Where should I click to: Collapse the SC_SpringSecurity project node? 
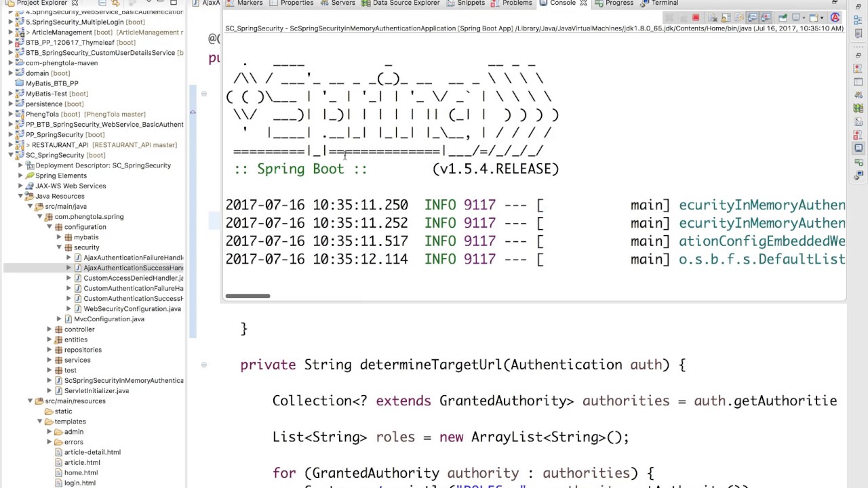click(11, 155)
